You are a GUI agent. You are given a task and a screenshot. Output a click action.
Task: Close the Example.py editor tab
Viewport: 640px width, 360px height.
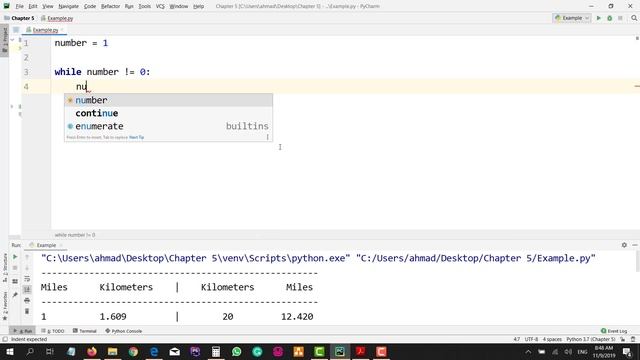[x=62, y=30]
